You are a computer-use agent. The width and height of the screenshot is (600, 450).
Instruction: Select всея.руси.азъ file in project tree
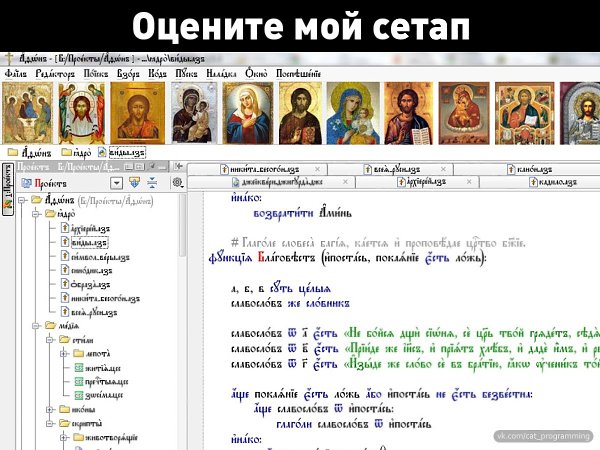click(90, 312)
